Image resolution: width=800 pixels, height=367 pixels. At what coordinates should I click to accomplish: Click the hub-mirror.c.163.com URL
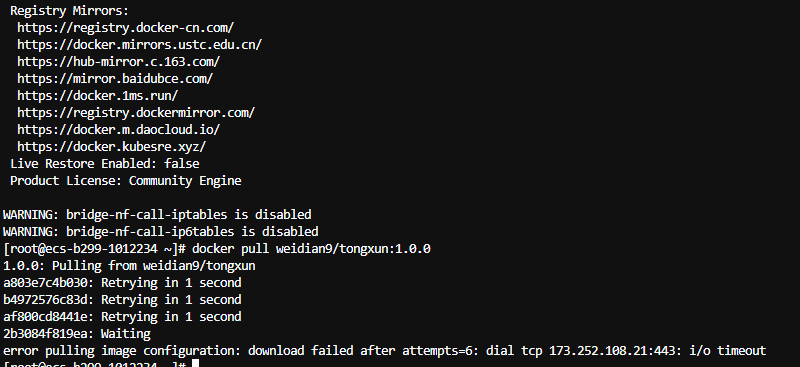(x=118, y=62)
